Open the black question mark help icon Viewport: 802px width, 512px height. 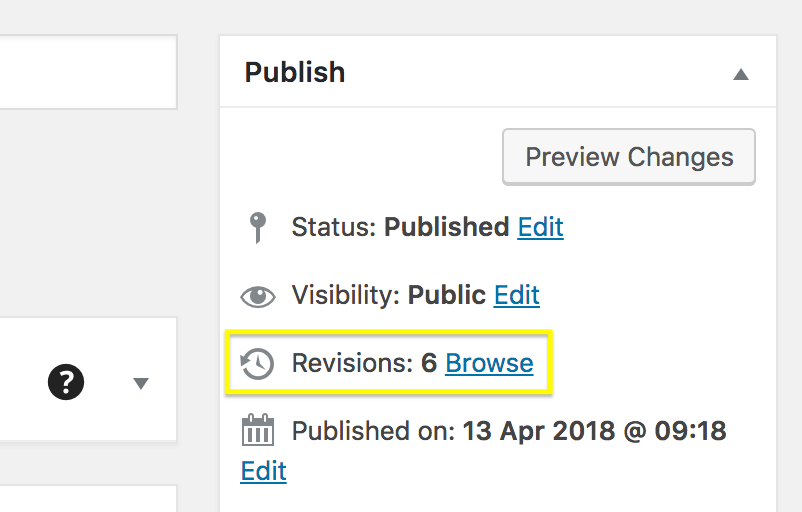(66, 382)
